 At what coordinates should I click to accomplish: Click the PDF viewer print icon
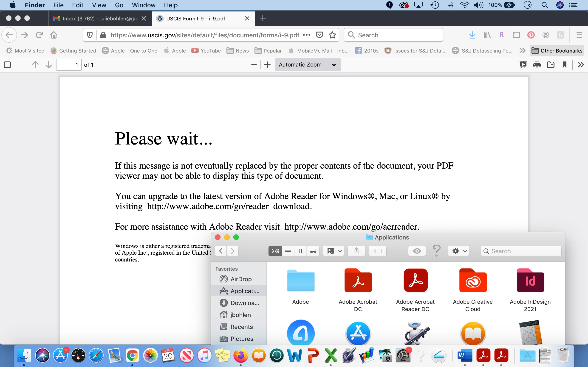(x=537, y=65)
